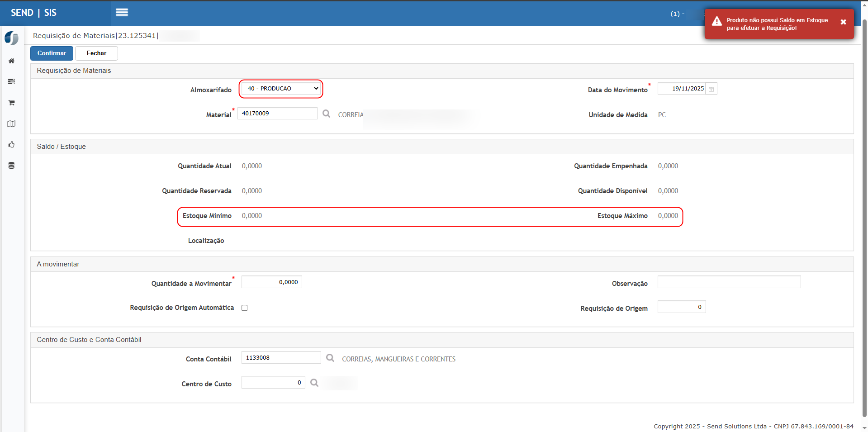868x432 pixels.
Task: Enable Requisição de Origem Automática checkbox
Action: [x=245, y=308]
